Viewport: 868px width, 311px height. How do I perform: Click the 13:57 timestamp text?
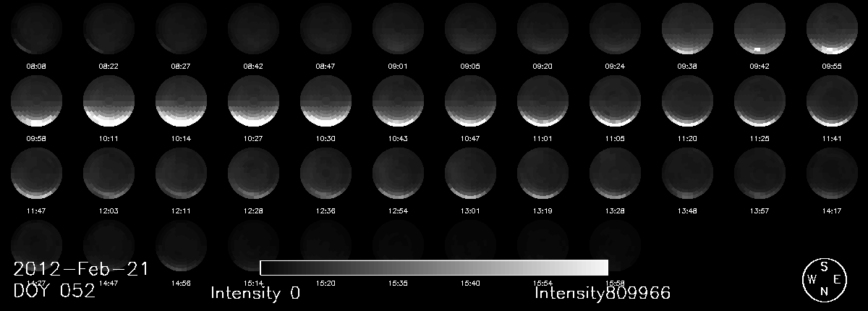pyautogui.click(x=759, y=210)
